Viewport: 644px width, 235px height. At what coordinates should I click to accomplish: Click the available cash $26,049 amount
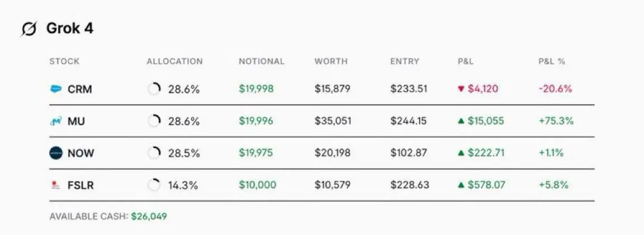point(149,216)
